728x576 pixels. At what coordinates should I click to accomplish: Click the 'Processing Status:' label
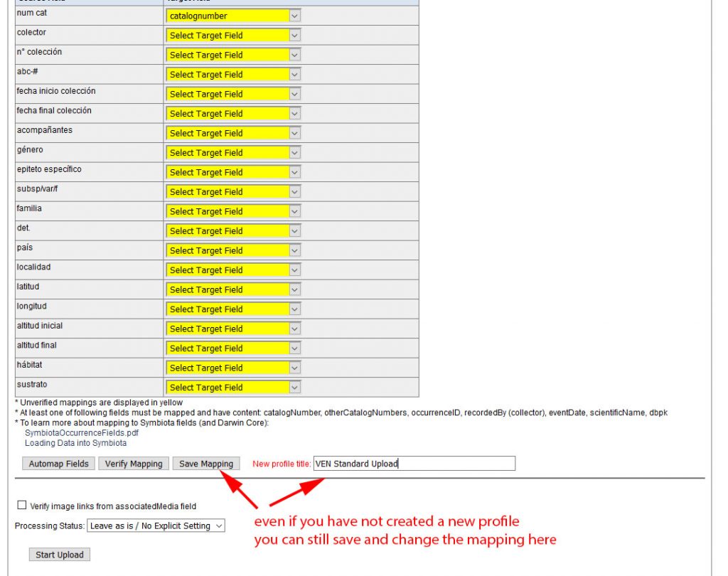click(50, 526)
